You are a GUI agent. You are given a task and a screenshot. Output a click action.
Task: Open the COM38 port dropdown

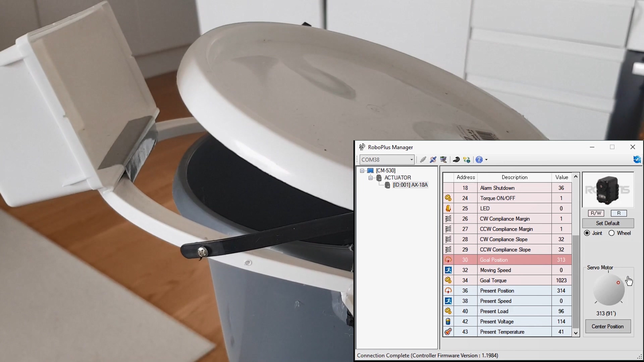(x=411, y=160)
